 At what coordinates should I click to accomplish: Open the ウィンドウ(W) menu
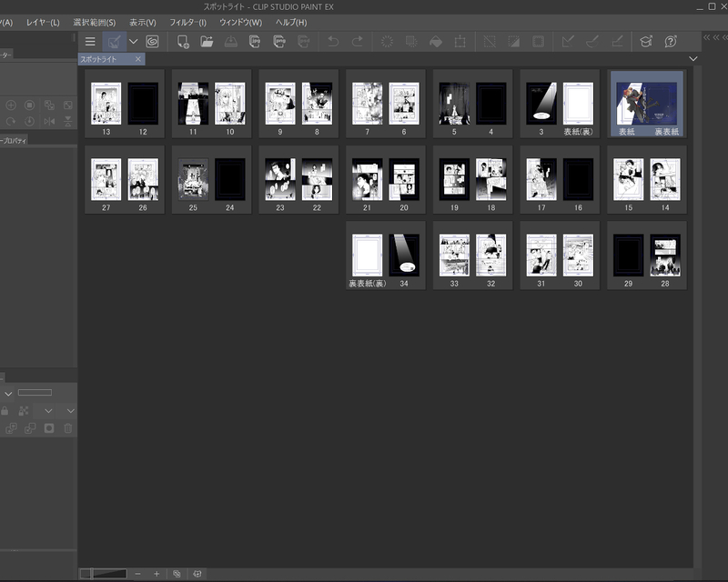tap(240, 22)
